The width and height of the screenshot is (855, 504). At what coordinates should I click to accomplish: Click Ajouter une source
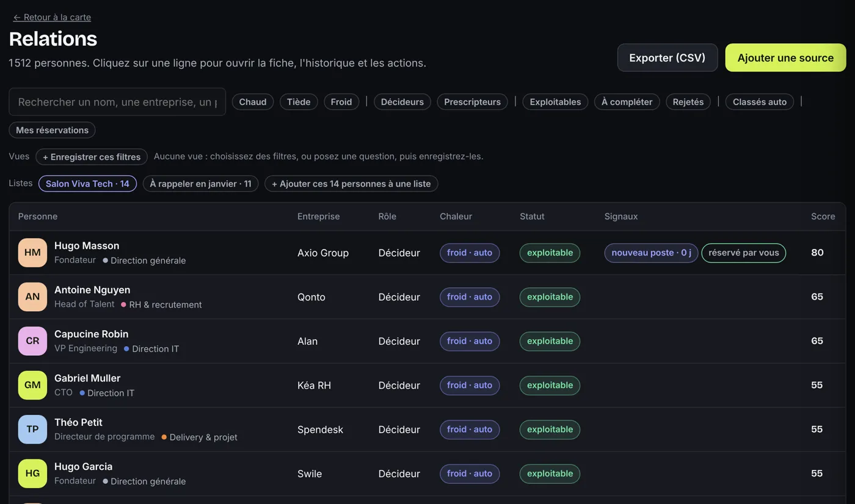[x=785, y=58]
